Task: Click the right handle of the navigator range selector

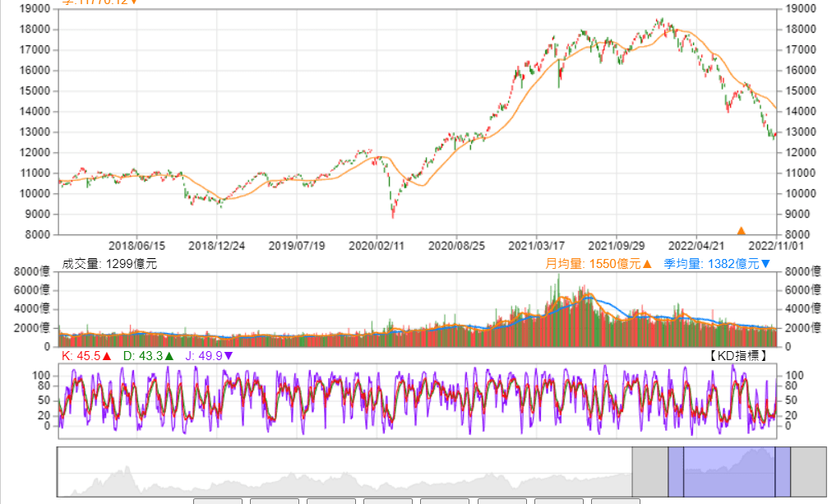Action: click(783, 472)
